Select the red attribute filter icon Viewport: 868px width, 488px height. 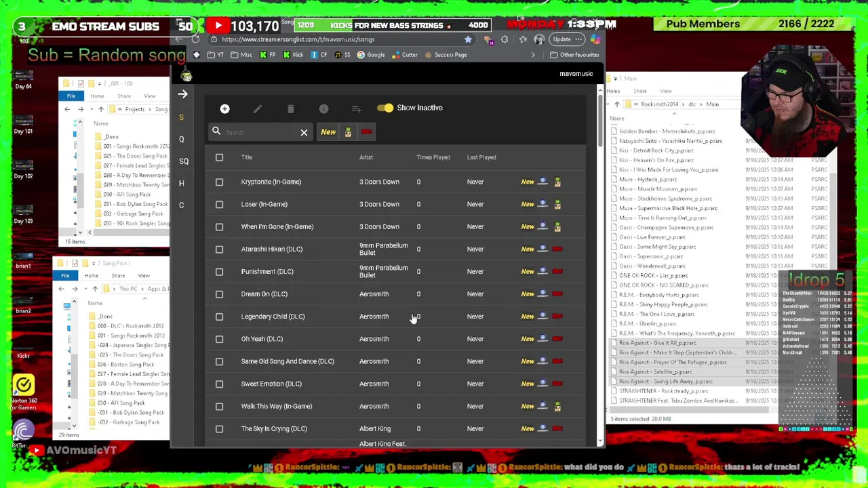[x=366, y=132]
